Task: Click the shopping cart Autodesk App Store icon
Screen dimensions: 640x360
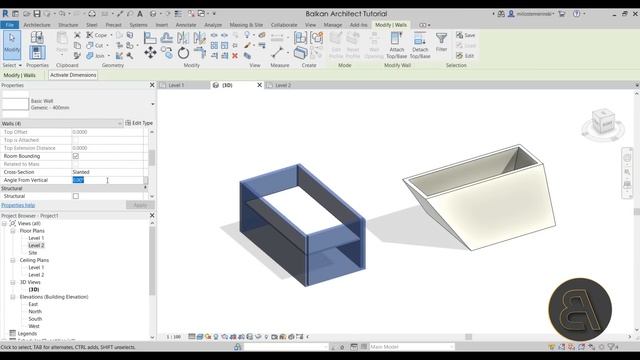Action: 562,14
